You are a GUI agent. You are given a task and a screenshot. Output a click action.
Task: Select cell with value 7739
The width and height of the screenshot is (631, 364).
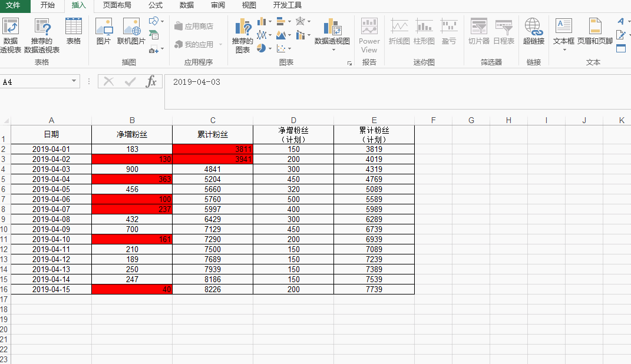click(x=374, y=289)
